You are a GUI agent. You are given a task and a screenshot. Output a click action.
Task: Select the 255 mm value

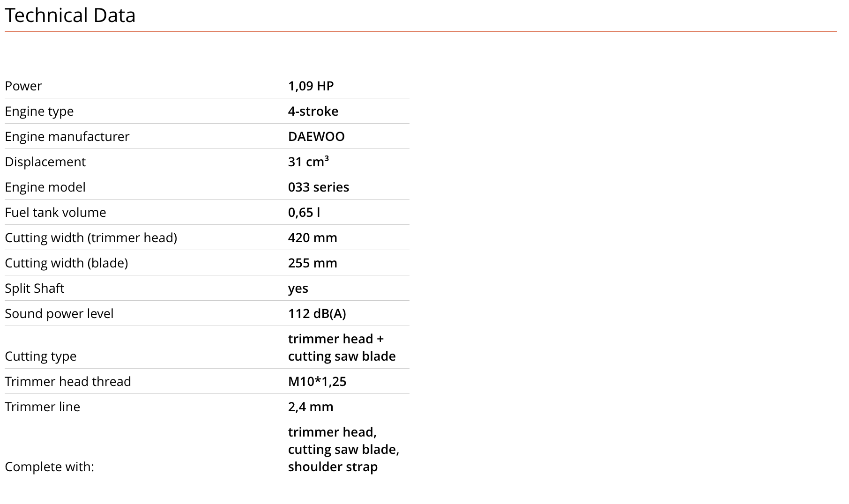tap(313, 263)
